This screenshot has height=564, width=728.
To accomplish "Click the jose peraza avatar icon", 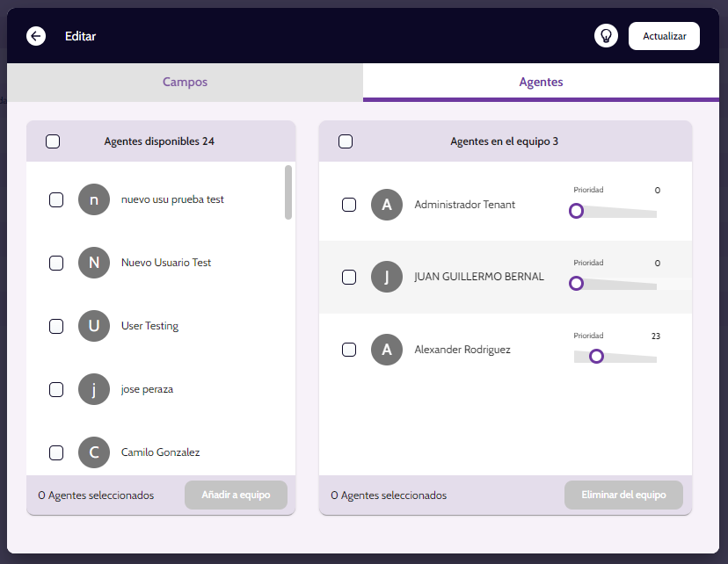I will pos(94,389).
